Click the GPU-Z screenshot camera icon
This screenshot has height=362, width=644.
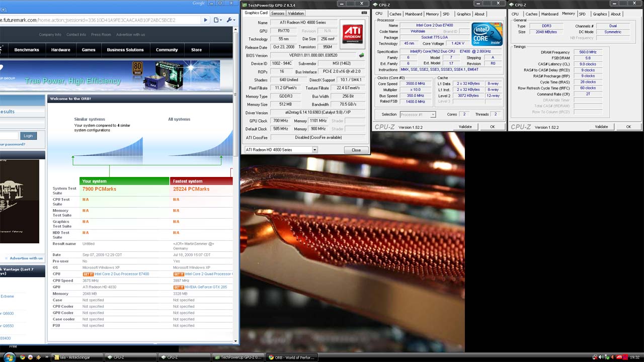364,13
